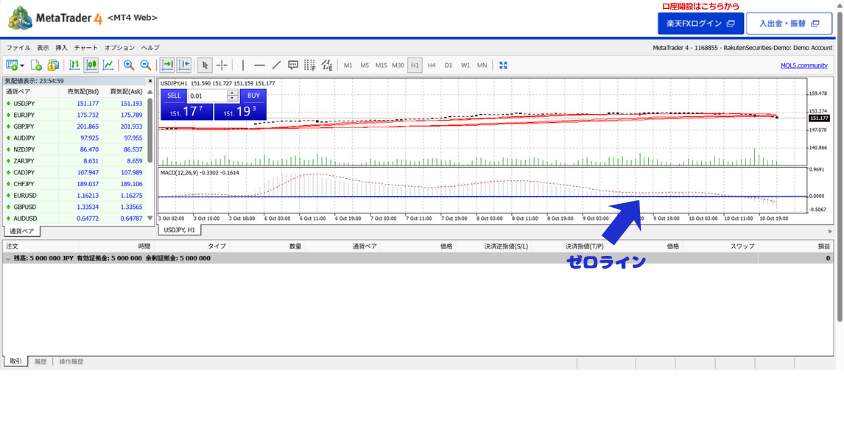
Task: Select the trendline drawing tool
Action: (x=276, y=65)
